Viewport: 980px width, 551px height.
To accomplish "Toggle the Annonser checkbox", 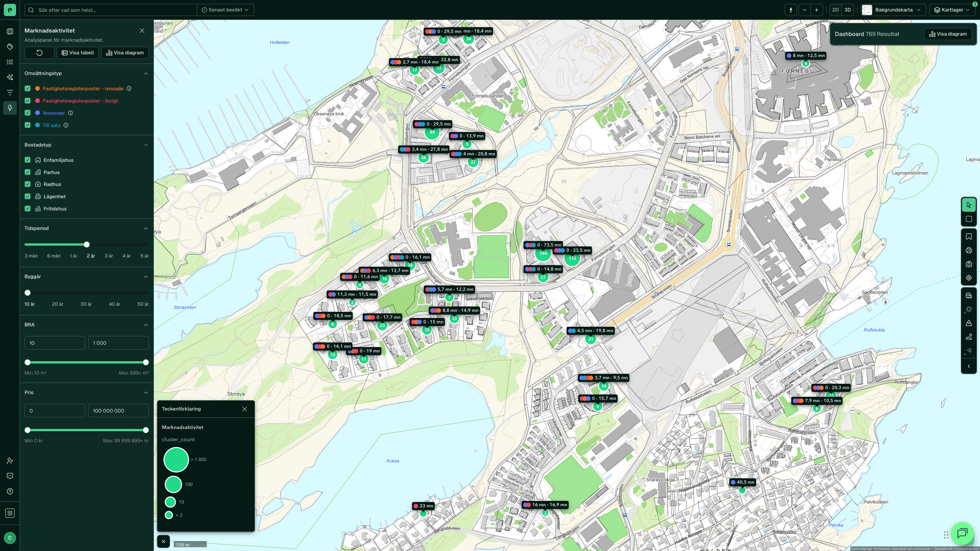I will (x=28, y=113).
